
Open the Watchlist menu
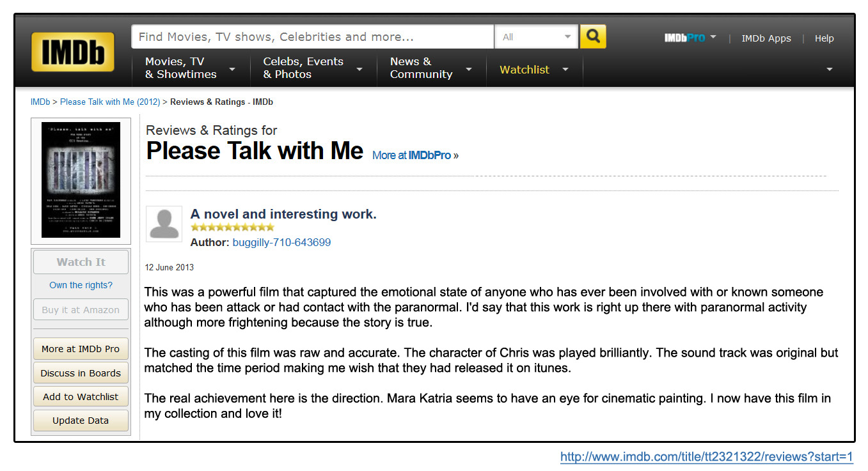coord(533,70)
